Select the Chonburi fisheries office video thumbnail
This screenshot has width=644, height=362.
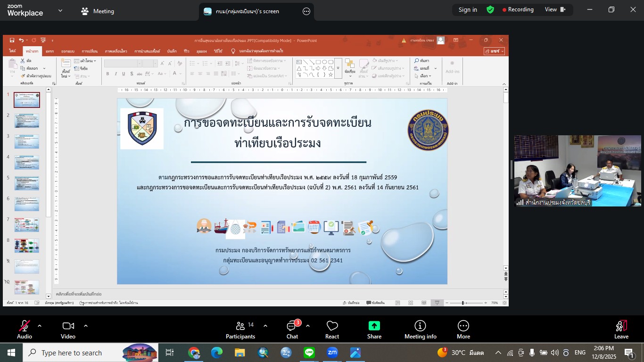click(577, 171)
